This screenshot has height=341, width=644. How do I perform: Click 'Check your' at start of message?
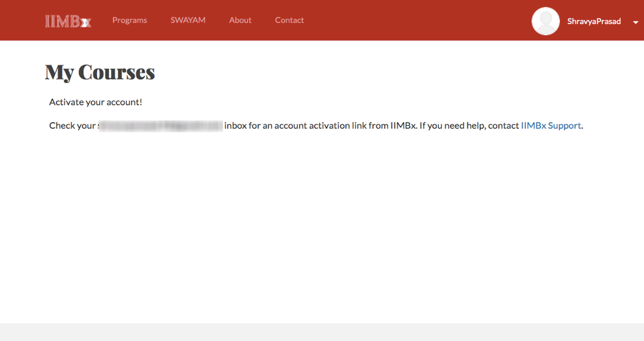pyautogui.click(x=72, y=126)
